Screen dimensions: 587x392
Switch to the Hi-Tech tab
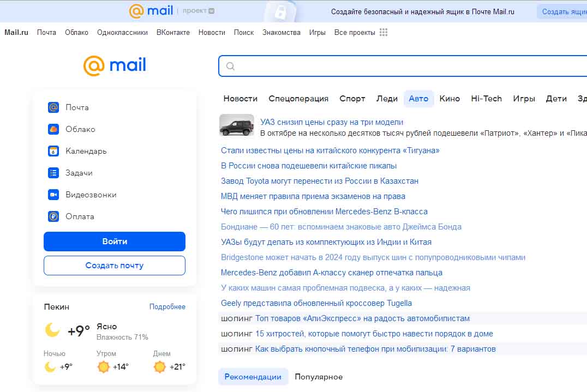pos(486,99)
